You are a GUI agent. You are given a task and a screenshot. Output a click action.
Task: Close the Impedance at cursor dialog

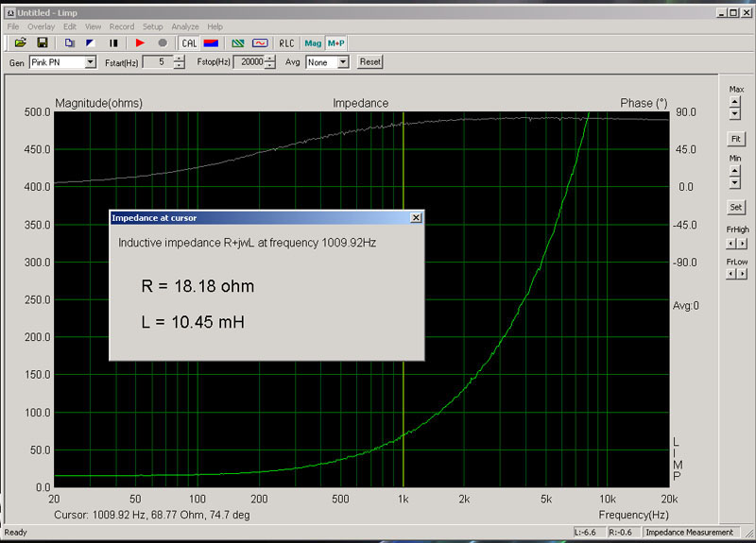tap(416, 217)
